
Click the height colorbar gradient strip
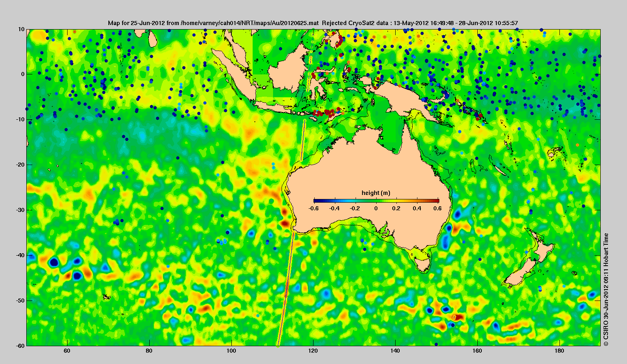tap(376, 201)
